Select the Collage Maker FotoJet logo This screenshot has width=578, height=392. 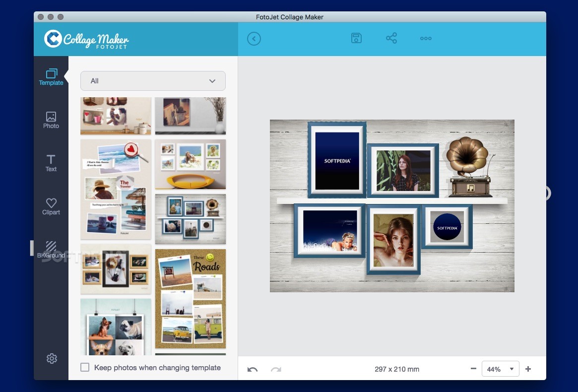85,40
